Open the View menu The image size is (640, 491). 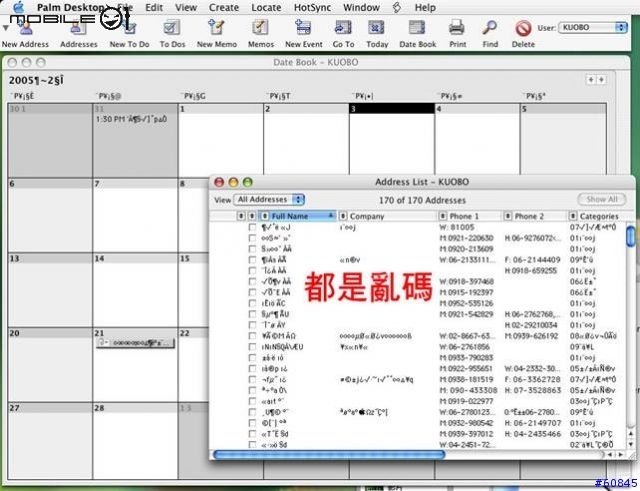(186, 7)
